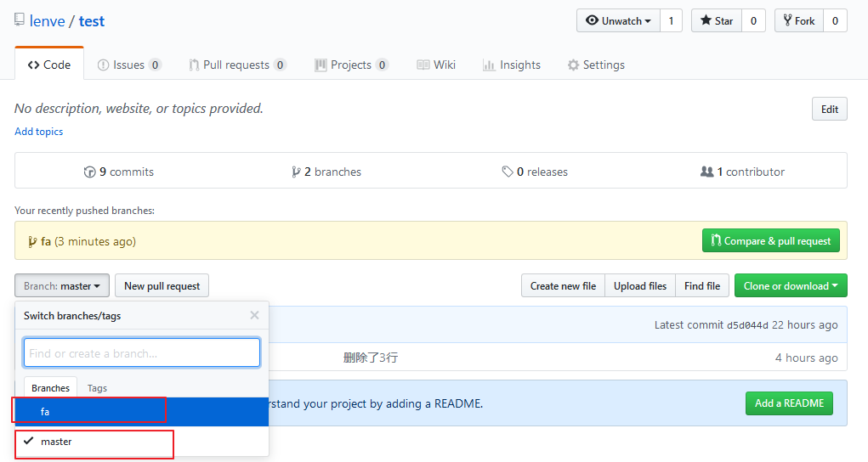Click the Settings gear icon tab
The width and height of the screenshot is (868, 462).
pyautogui.click(x=574, y=65)
